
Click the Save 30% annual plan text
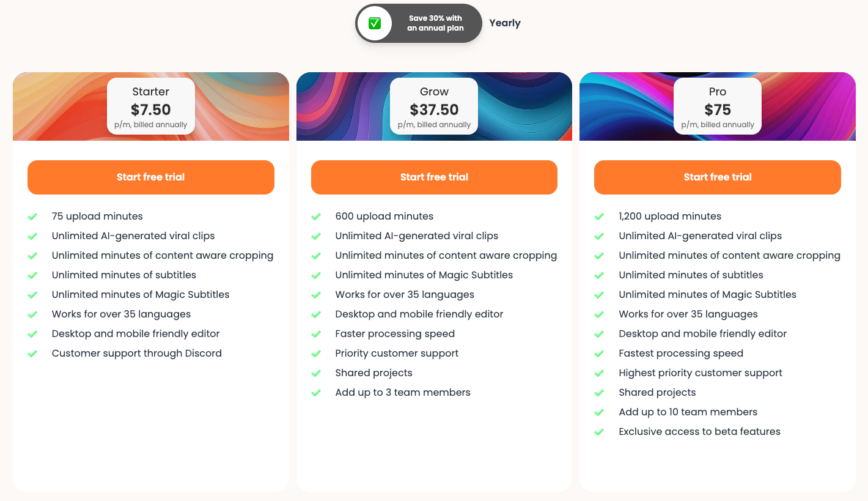(x=435, y=23)
